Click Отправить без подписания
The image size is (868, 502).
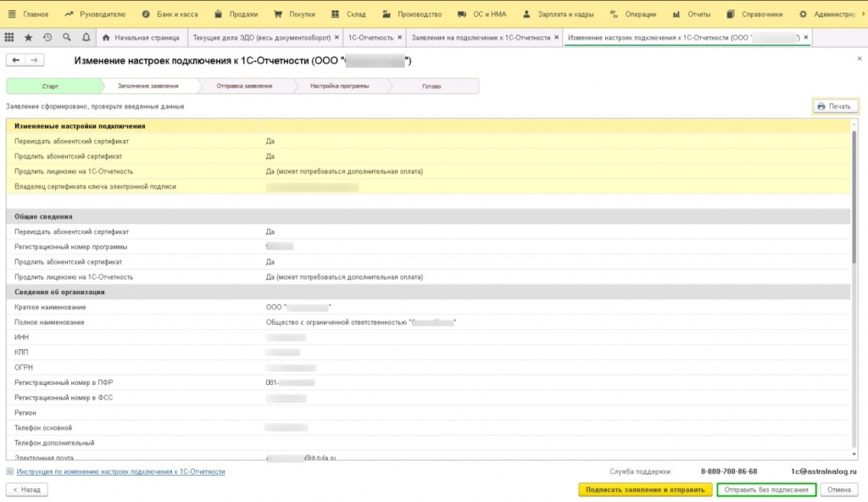[766, 489]
